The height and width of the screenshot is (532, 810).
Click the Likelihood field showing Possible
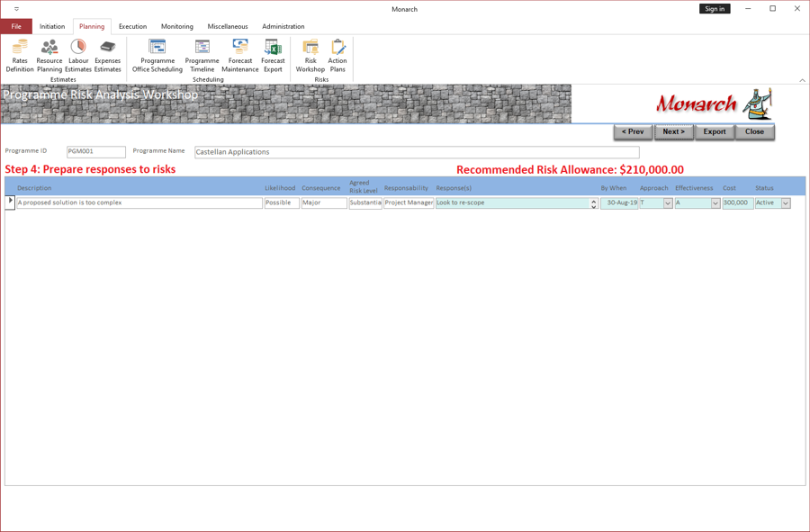point(282,203)
